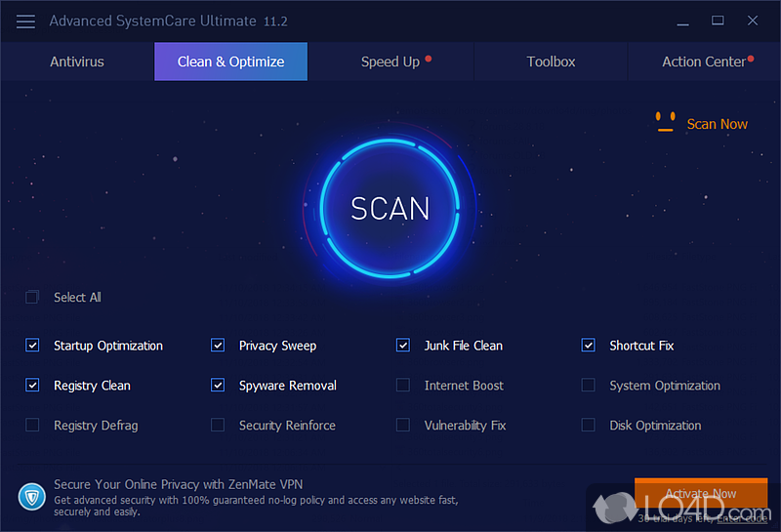Image resolution: width=781 pixels, height=532 pixels.
Task: Click the orange Scan Now link
Action: tap(717, 124)
